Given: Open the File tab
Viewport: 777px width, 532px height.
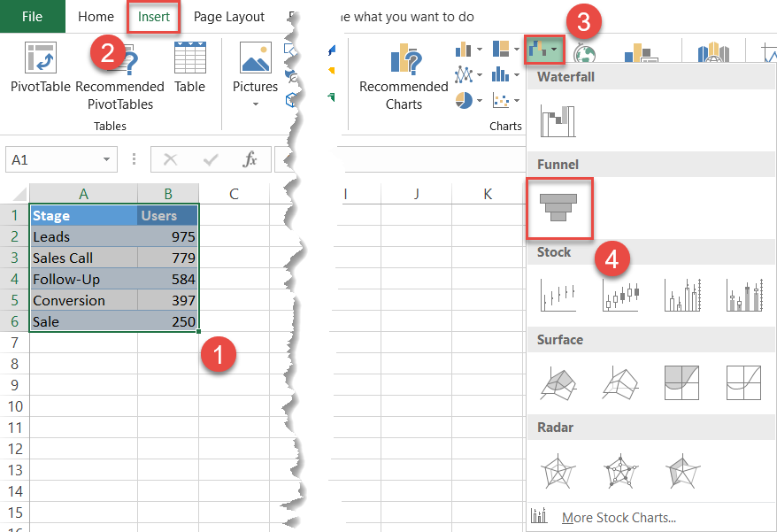Looking at the screenshot, I should (32, 16).
